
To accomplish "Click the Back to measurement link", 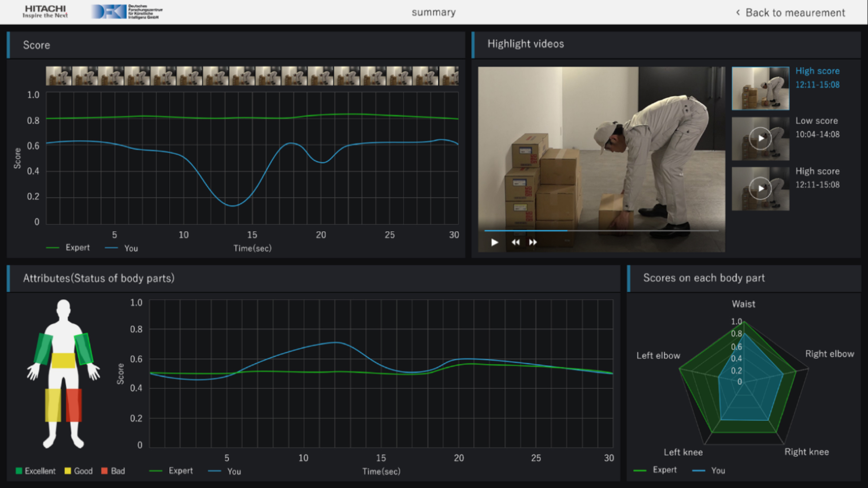I will point(795,12).
